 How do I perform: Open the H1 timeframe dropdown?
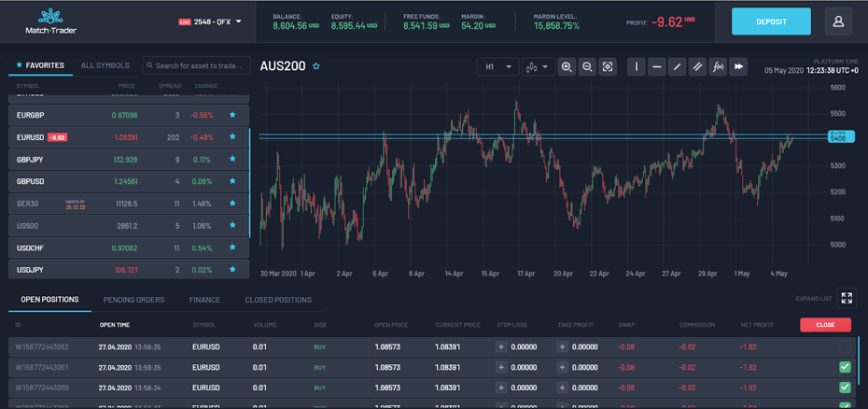pos(497,67)
